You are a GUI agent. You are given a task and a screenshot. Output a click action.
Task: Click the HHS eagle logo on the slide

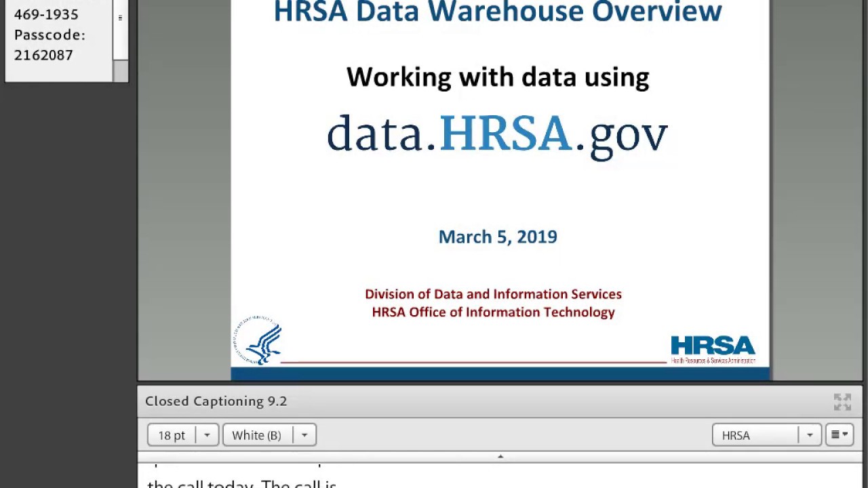click(x=258, y=341)
